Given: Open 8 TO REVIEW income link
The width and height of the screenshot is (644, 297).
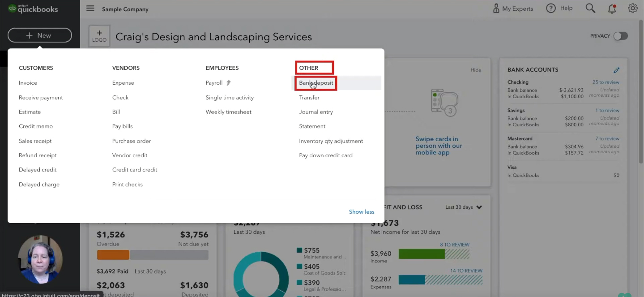Looking at the screenshot, I should pos(455,245).
